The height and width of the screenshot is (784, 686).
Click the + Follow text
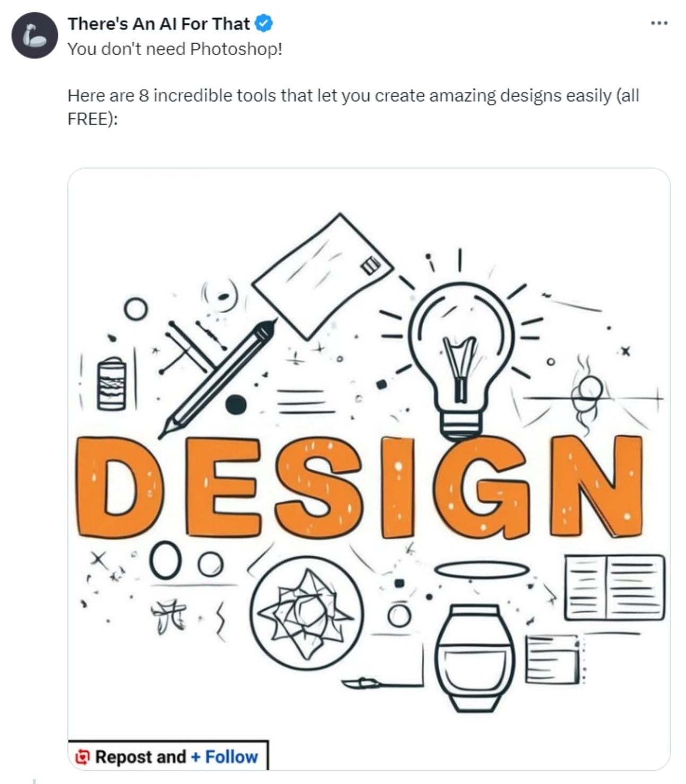coord(224,756)
